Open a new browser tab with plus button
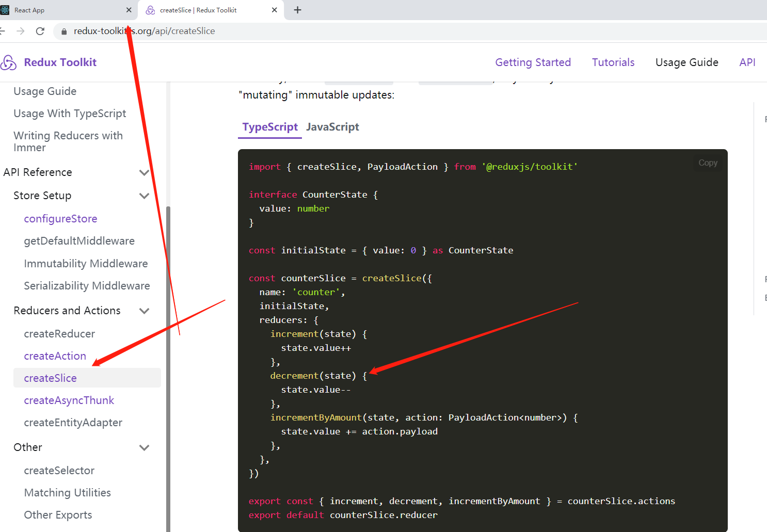767x532 pixels. coord(298,10)
